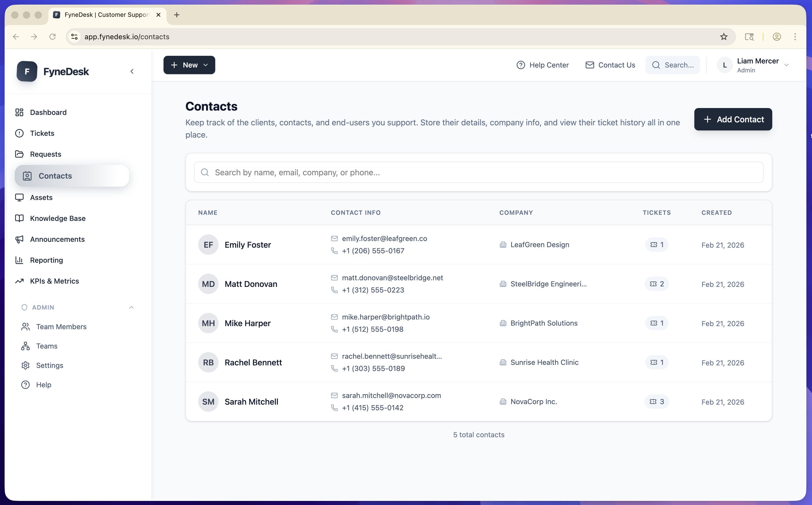This screenshot has height=505, width=812.
Task: Click the Add Contact button
Action: 733,119
